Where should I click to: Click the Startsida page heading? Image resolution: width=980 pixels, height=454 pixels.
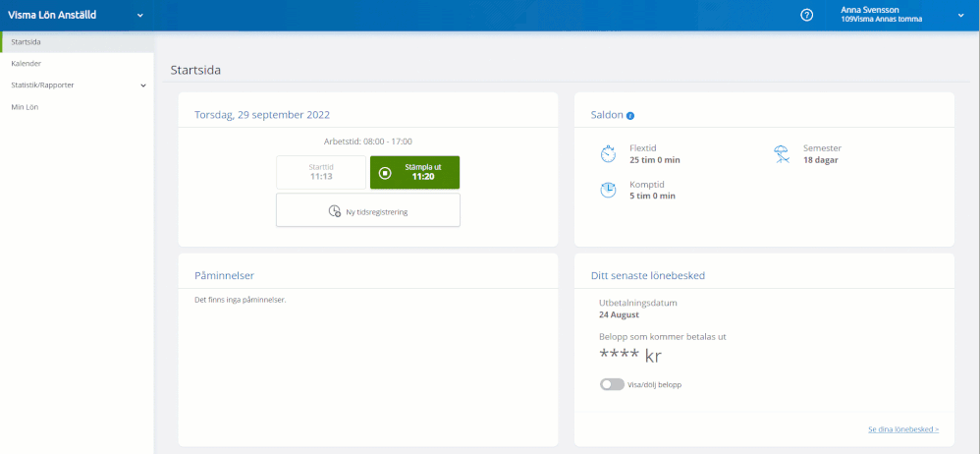(x=195, y=71)
